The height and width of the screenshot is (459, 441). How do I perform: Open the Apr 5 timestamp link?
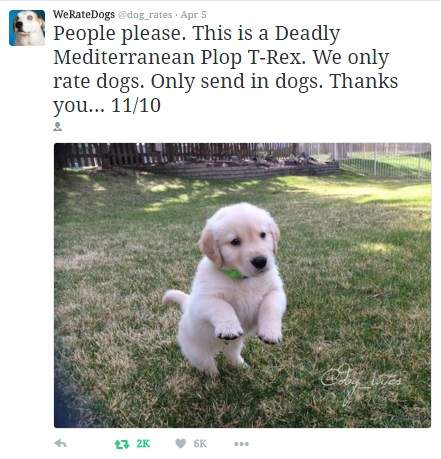(x=194, y=15)
